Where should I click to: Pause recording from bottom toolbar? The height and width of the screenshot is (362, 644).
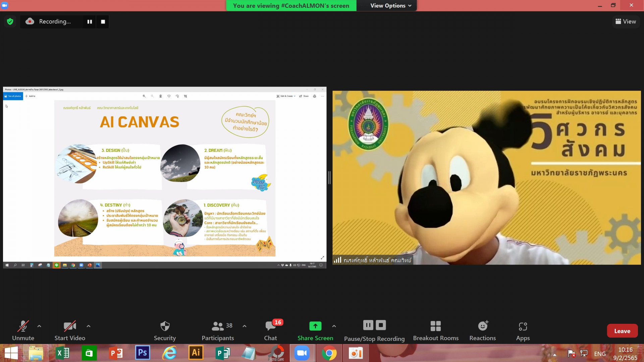pos(368,325)
